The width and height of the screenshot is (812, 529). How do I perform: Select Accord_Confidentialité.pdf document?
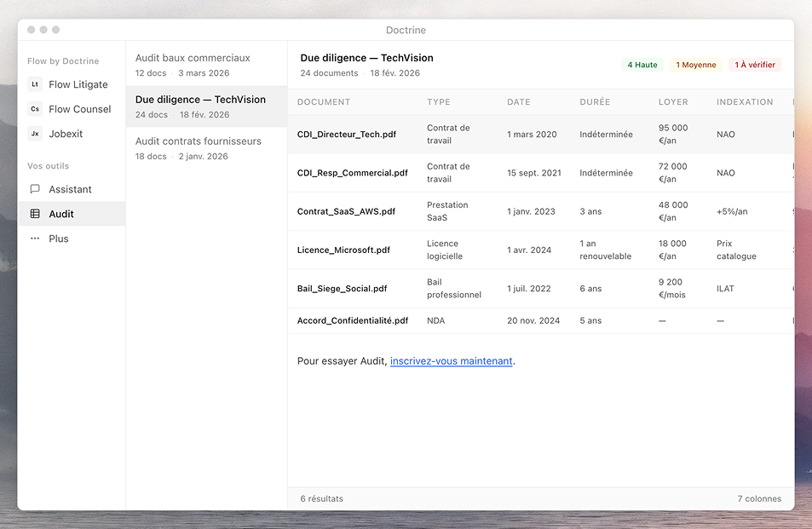[353, 320]
